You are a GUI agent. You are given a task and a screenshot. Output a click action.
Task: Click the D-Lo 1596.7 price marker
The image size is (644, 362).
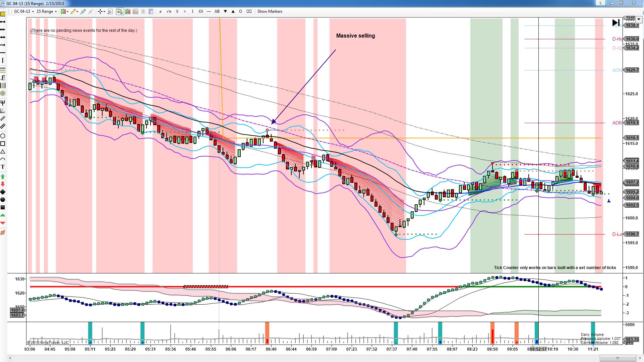click(631, 234)
